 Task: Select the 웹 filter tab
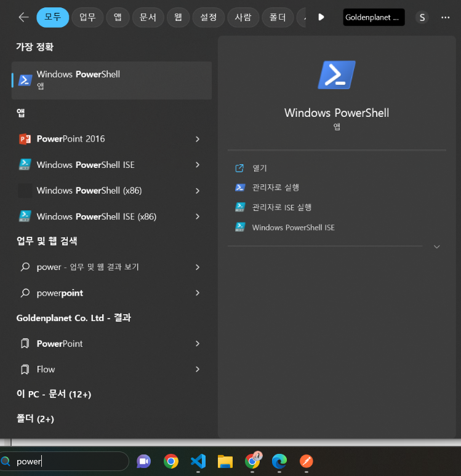[x=178, y=17]
